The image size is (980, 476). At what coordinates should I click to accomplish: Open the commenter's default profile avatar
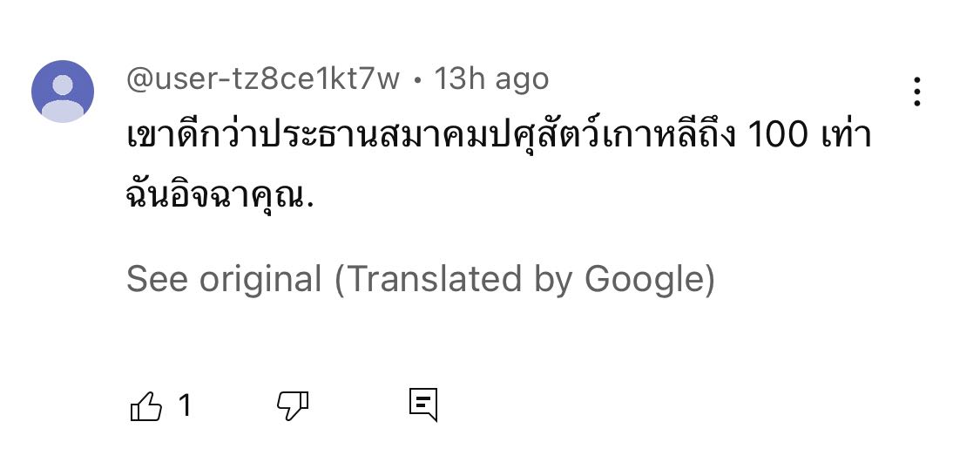tap(63, 92)
